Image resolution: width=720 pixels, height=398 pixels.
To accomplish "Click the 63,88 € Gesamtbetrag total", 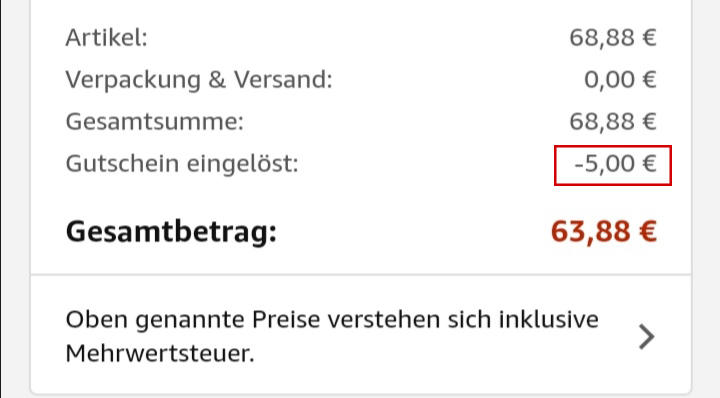I will point(604,231).
